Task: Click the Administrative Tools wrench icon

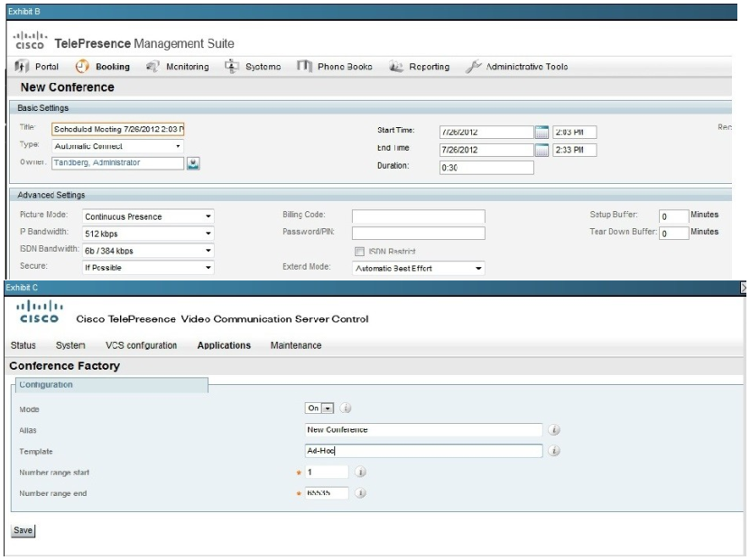Action: point(473,67)
